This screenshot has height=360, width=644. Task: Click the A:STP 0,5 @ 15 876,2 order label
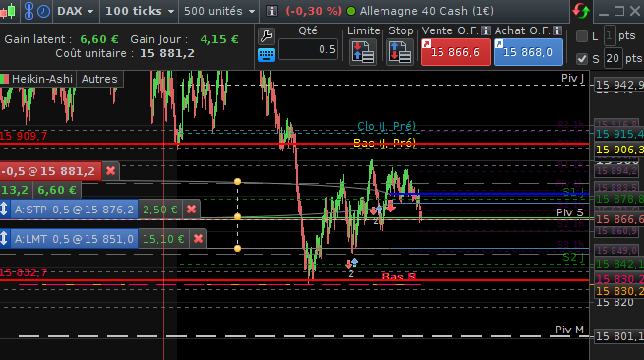click(x=74, y=210)
